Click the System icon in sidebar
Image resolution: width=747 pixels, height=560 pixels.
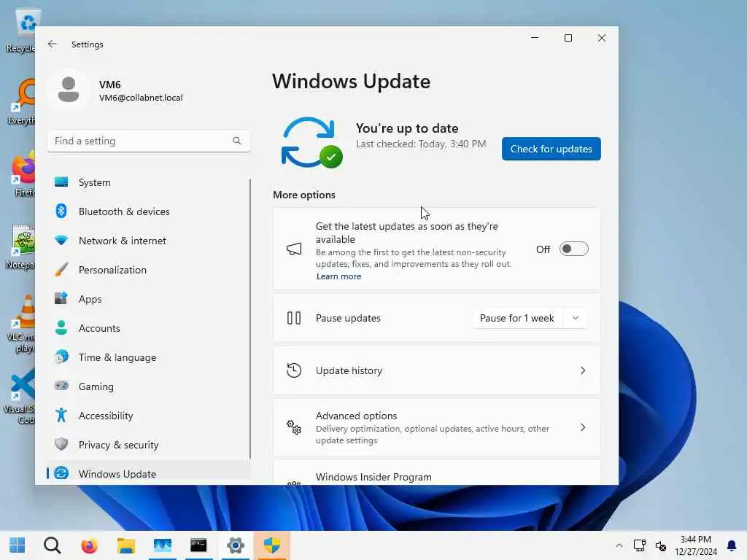(x=61, y=182)
